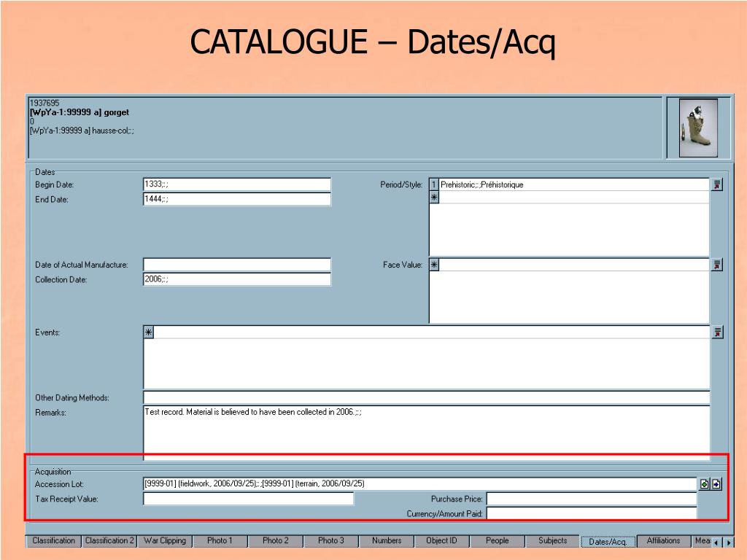Click the Face Value list lookup icon
Image resolution: width=747 pixels, height=560 pixels.
point(717,265)
